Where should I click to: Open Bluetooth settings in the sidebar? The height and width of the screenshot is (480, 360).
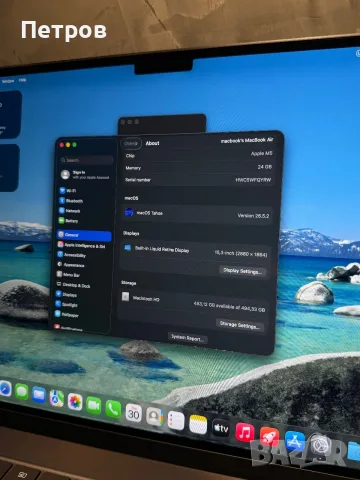click(71, 201)
